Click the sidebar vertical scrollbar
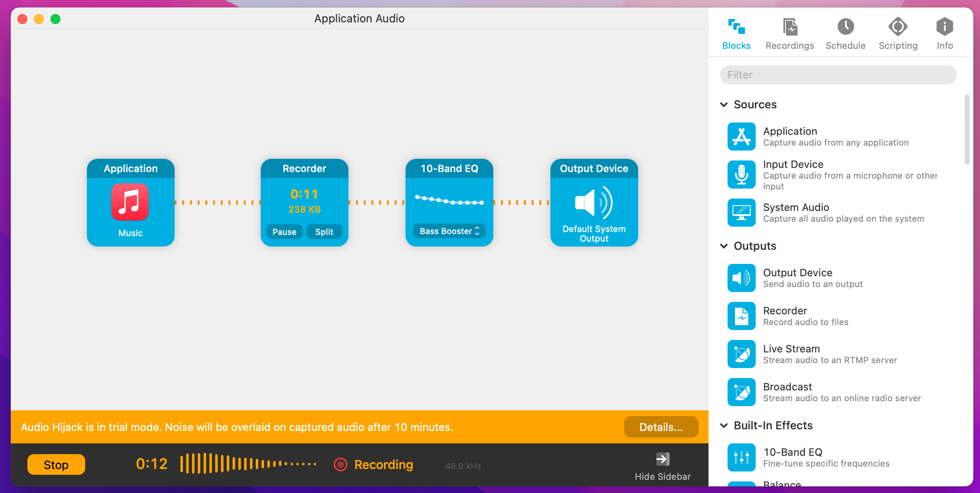 [967, 129]
